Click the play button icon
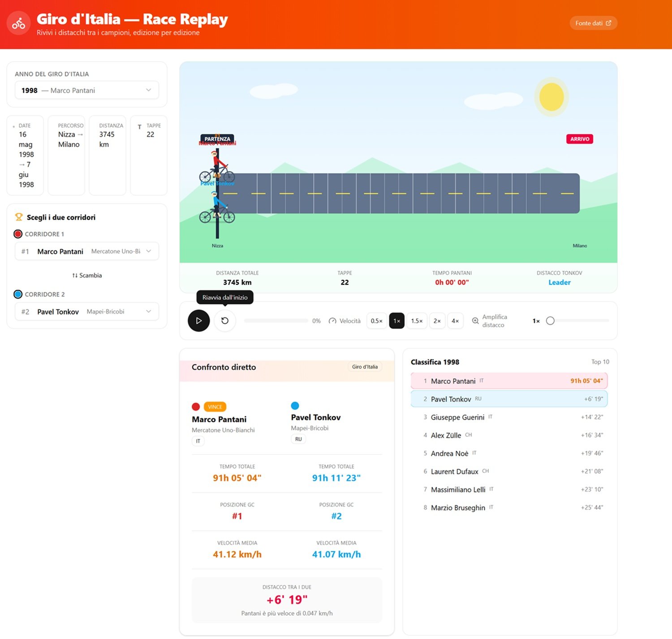This screenshot has height=639, width=672. coord(198,321)
